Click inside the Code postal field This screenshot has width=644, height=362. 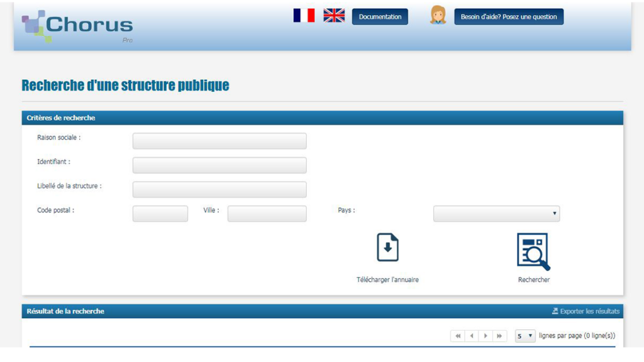[x=160, y=214]
